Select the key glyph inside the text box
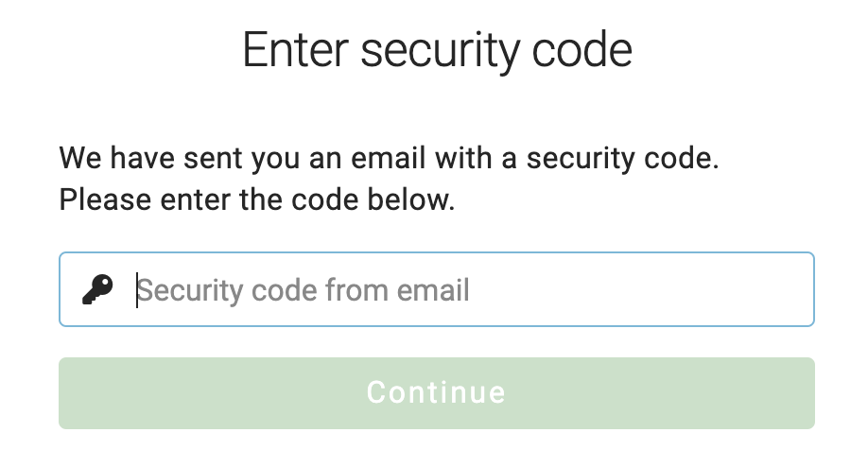The width and height of the screenshot is (868, 467). [x=97, y=289]
